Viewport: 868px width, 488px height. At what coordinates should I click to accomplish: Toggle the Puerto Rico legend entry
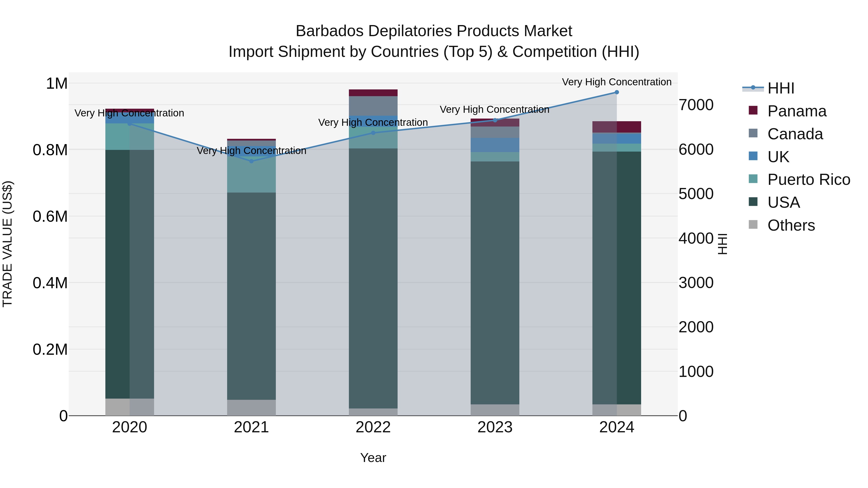[x=799, y=180]
